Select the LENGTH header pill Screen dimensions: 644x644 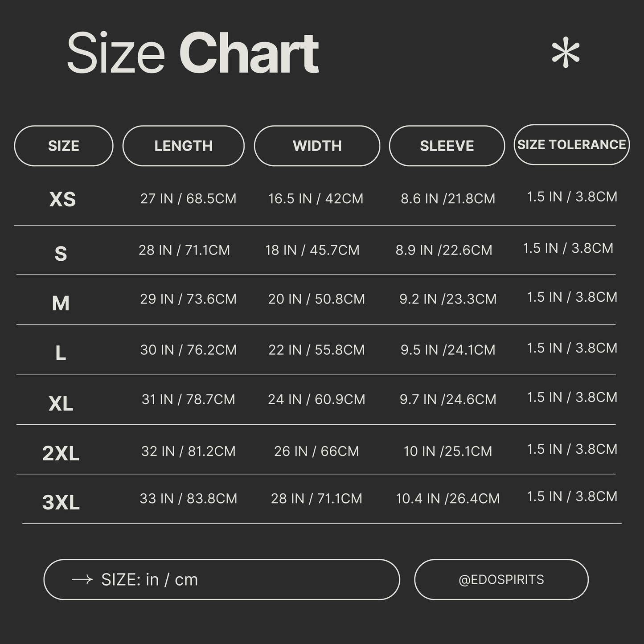[x=184, y=146]
